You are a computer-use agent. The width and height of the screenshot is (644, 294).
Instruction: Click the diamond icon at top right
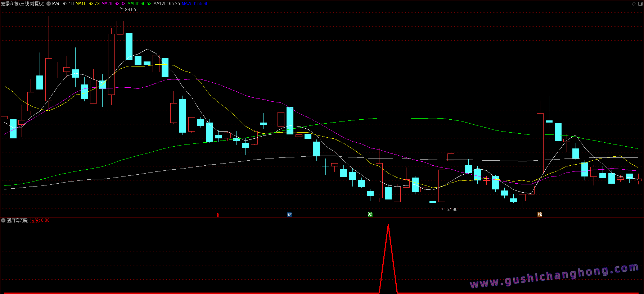[x=634, y=4]
